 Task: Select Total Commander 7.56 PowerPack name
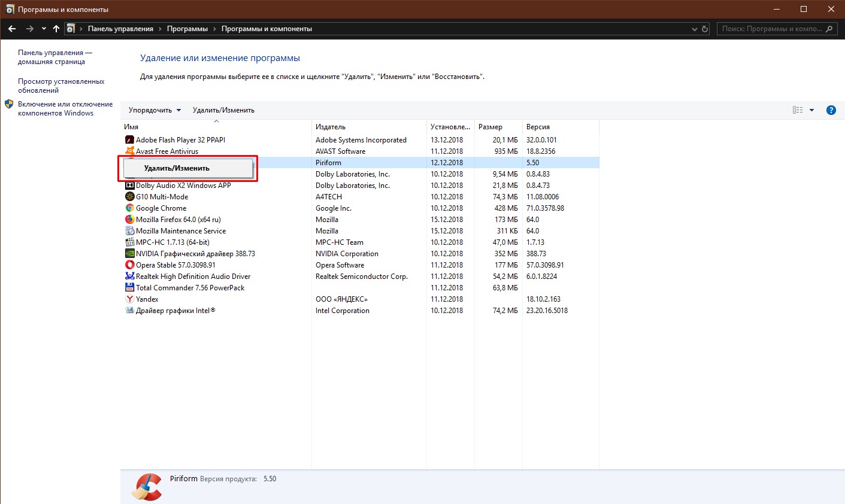click(190, 288)
